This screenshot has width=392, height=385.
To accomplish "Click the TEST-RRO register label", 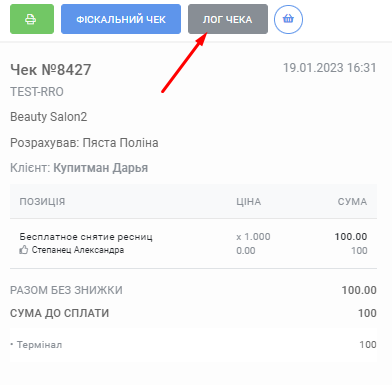I will pos(37,92).
